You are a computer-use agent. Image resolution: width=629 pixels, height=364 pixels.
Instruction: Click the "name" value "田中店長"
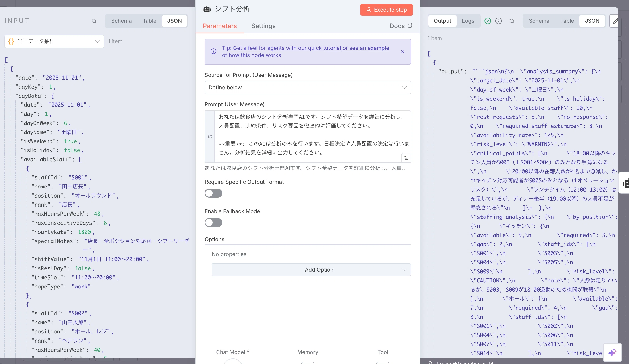tap(73, 186)
